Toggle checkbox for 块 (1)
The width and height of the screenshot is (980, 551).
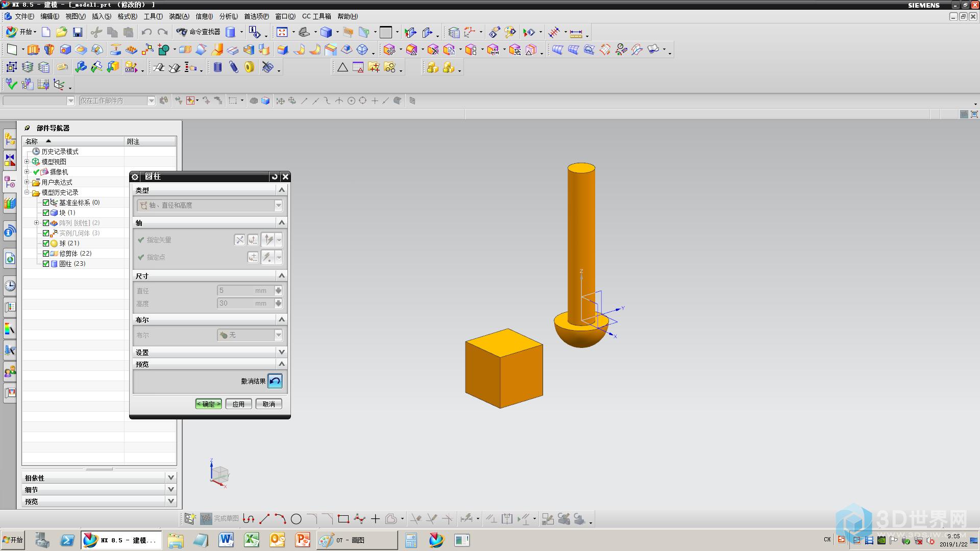pos(46,213)
